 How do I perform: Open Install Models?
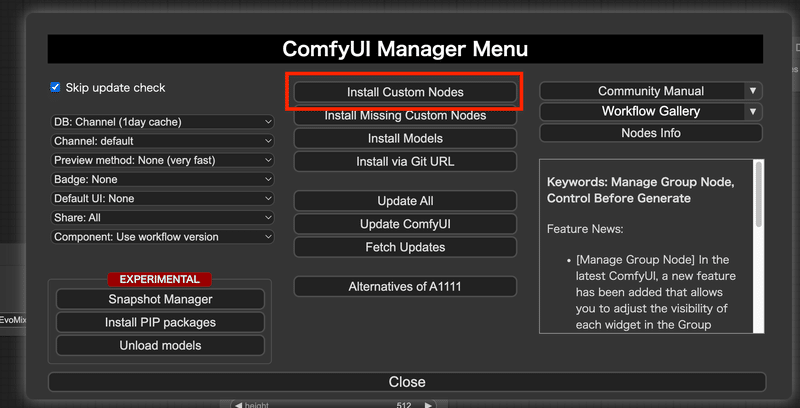pyautogui.click(x=405, y=138)
